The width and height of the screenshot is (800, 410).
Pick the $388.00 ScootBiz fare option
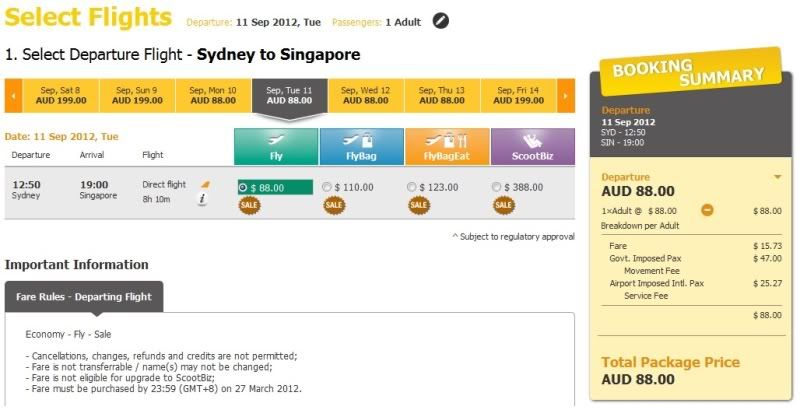[497, 187]
